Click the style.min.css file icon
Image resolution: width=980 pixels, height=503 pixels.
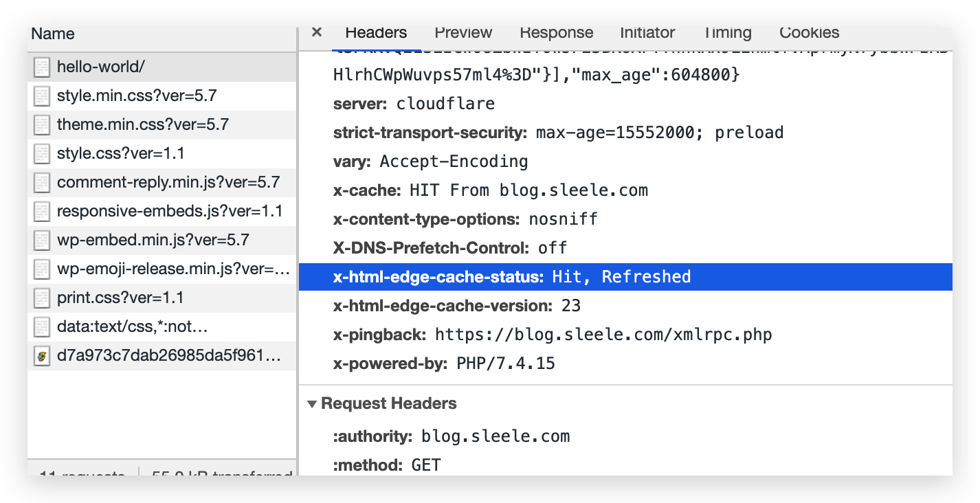(x=42, y=96)
